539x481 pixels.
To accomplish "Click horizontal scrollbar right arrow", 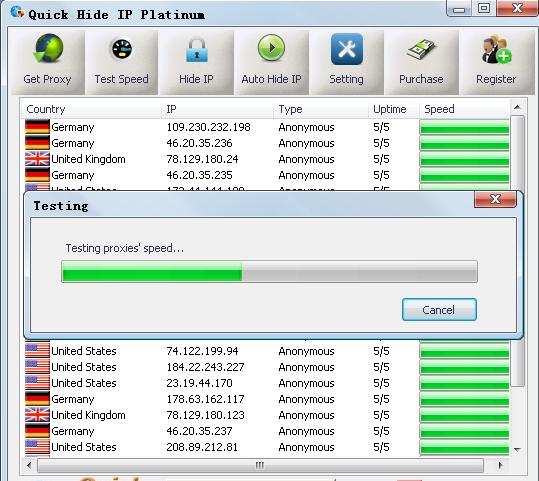I will [x=500, y=466].
